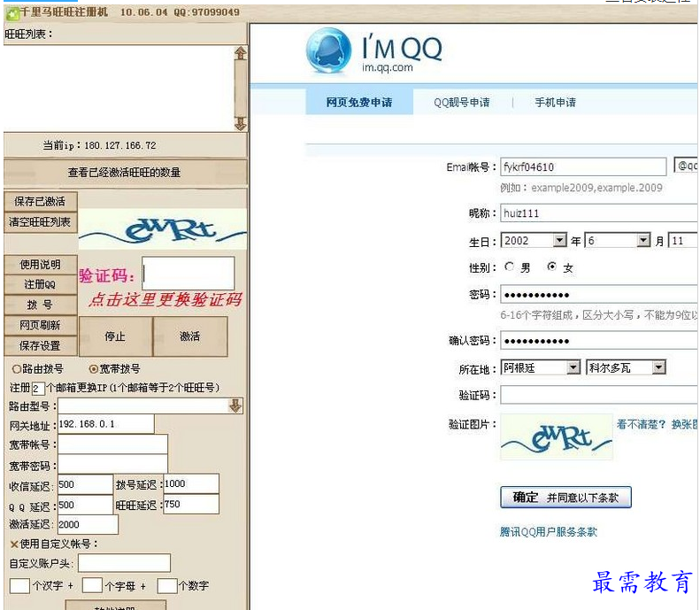Click the 确认密码 input field
The height and width of the screenshot is (610, 700).
(x=598, y=341)
